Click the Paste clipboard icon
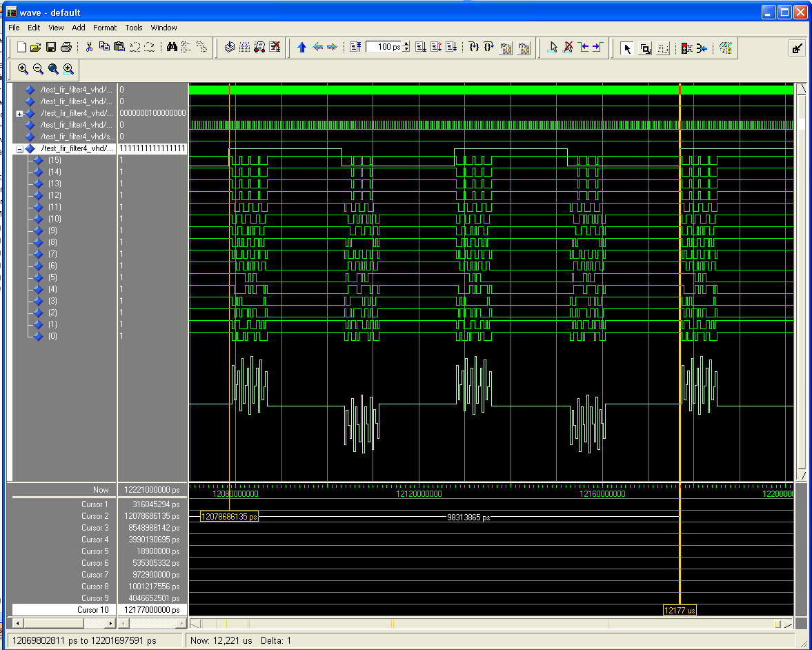 point(119,47)
